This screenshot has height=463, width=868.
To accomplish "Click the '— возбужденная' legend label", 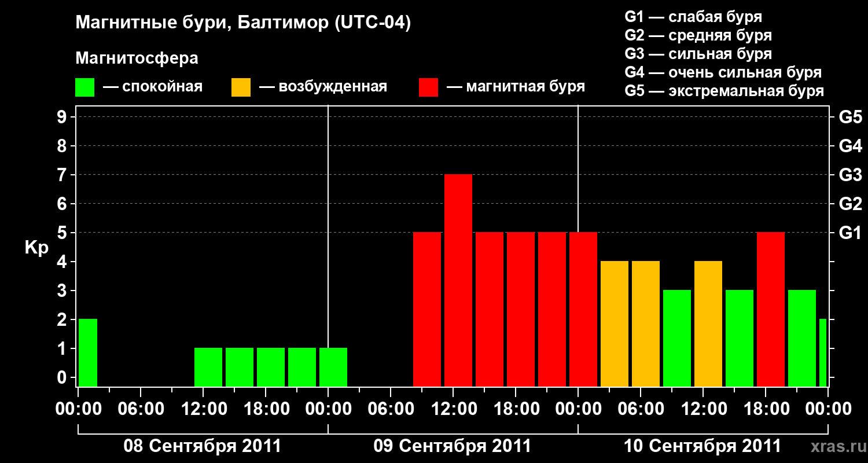I will pyautogui.click(x=323, y=87).
